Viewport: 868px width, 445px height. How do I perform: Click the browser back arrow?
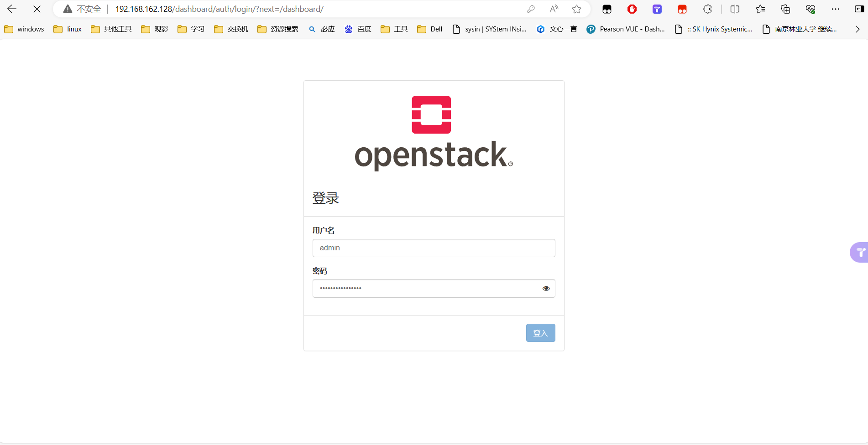tap(12, 9)
